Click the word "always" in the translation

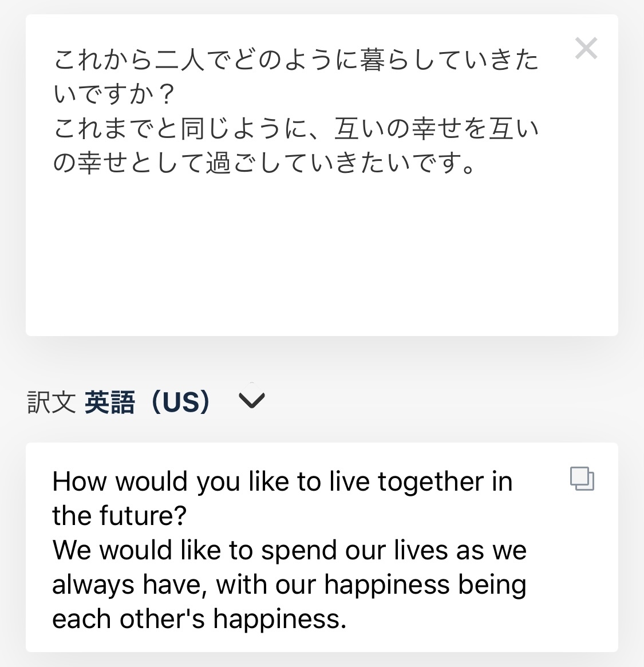(93, 585)
